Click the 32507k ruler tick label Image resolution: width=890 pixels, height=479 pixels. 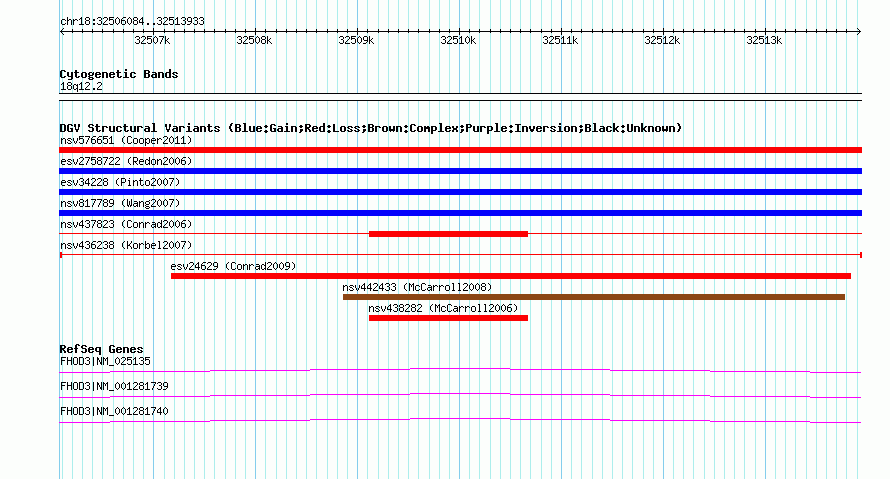[152, 40]
